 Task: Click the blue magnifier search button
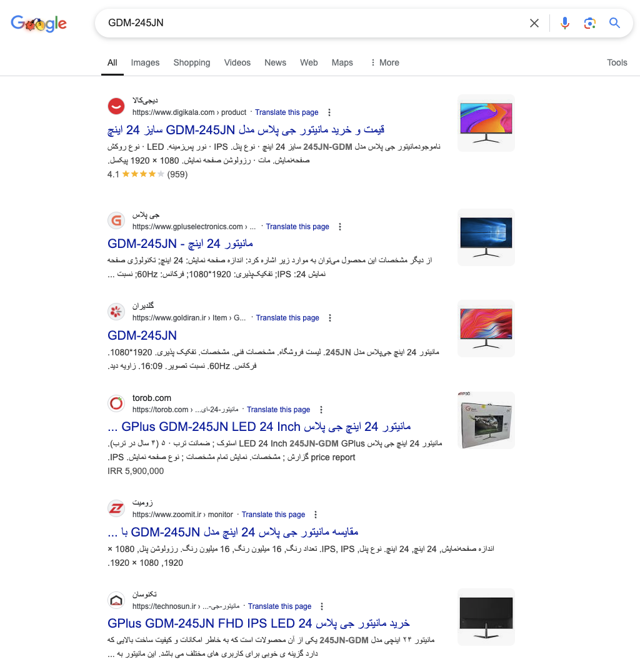click(x=615, y=23)
